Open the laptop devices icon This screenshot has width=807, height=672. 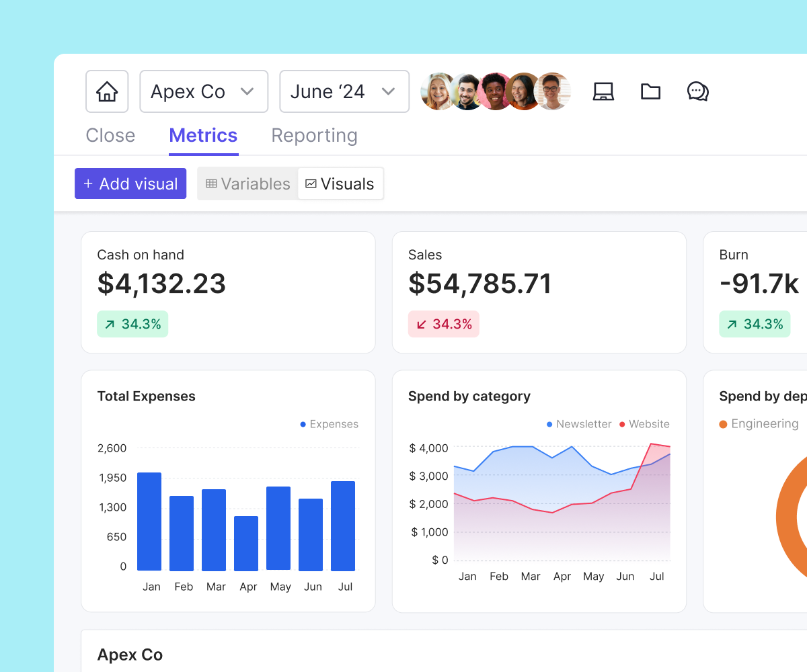[x=603, y=91]
